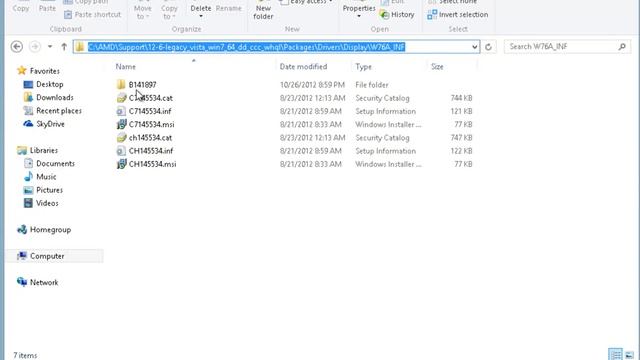Image resolution: width=640 pixels, height=360 pixels.
Task: Click Invert selection
Action: click(458, 15)
